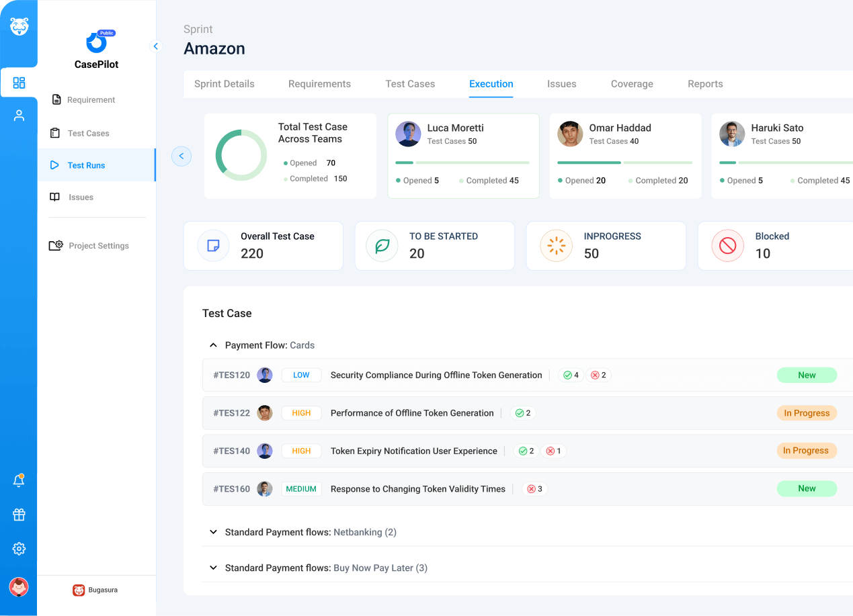
Task: Click assignee avatar on #TES140 row
Action: click(x=265, y=451)
